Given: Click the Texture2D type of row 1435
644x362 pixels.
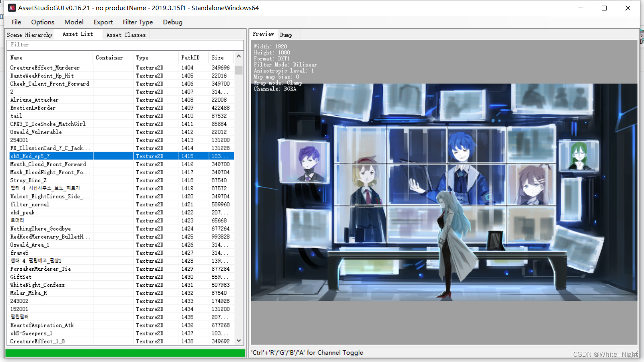Looking at the screenshot, I should click(149, 317).
